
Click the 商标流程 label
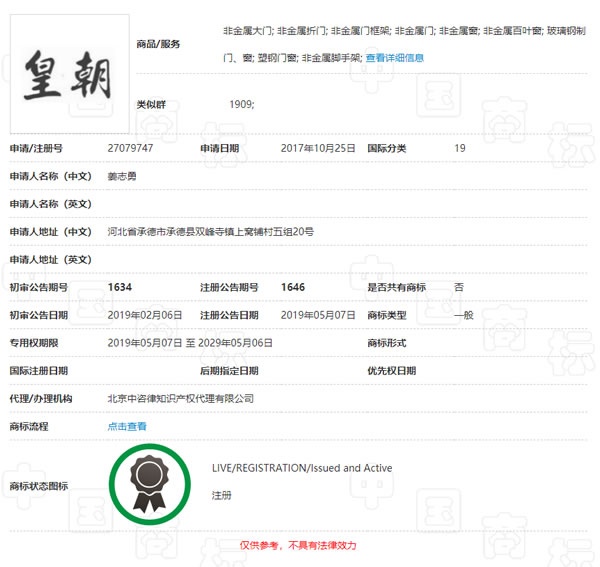[x=29, y=426]
